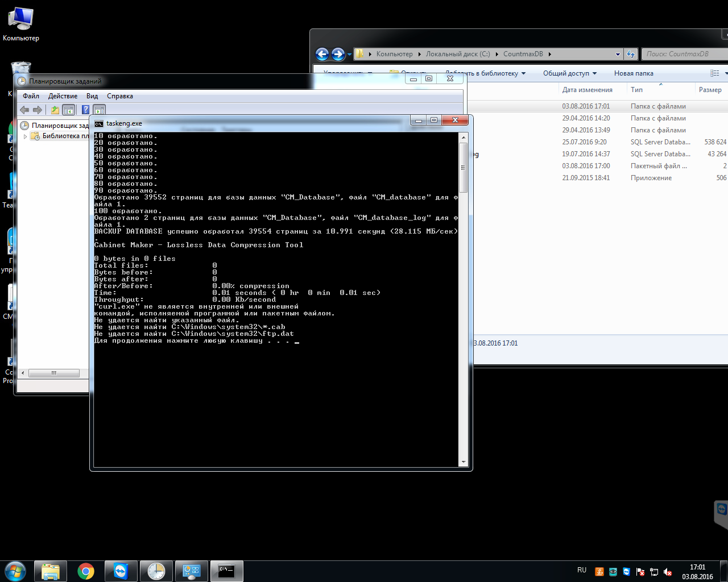The width and height of the screenshot is (728, 582).
Task: Click the Task Scheduler clock taskbar icon
Action: point(156,571)
